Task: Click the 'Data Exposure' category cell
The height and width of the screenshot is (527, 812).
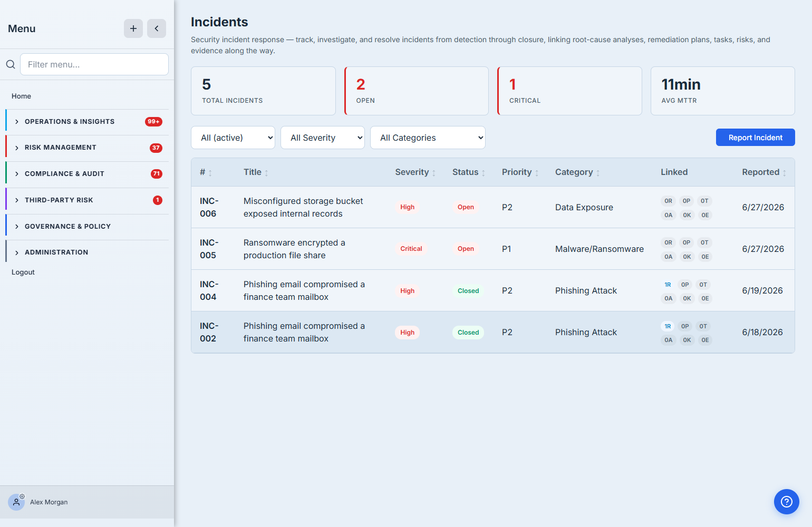Action: (584, 207)
